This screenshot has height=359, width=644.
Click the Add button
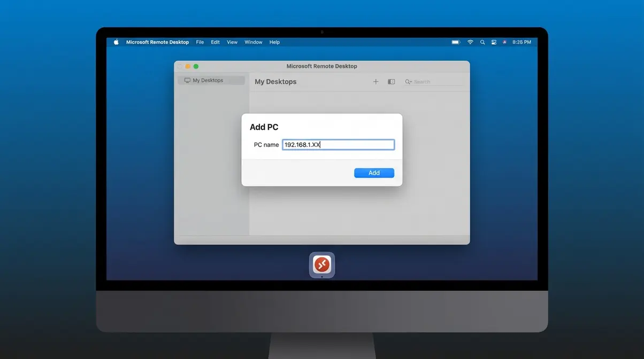click(x=374, y=173)
